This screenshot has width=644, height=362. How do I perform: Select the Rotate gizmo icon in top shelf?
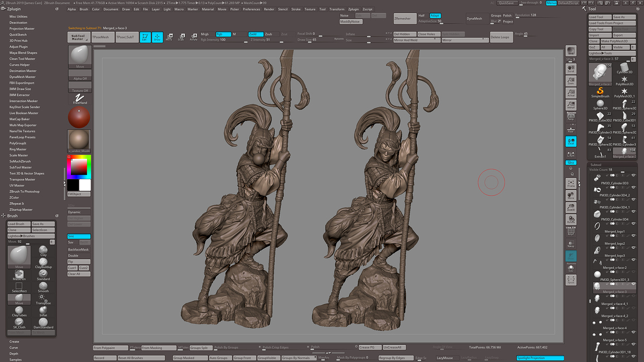pyautogui.click(x=193, y=37)
